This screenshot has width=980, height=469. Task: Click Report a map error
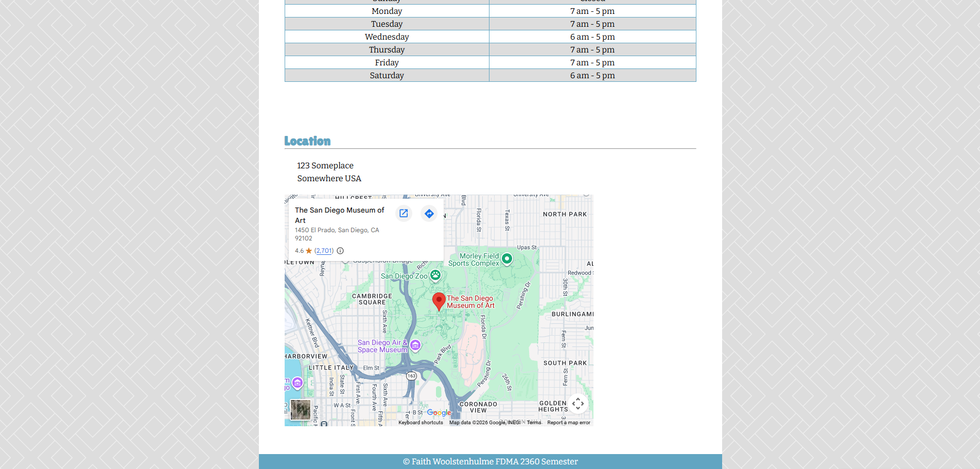pos(569,423)
